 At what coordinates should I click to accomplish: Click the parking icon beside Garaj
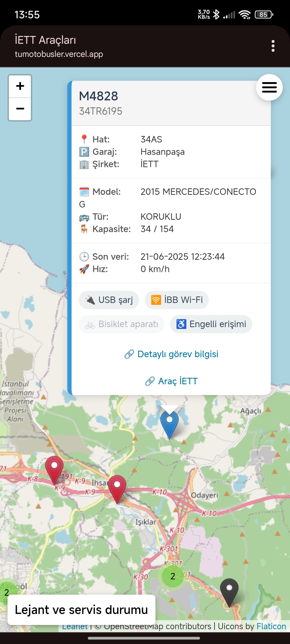(x=84, y=152)
